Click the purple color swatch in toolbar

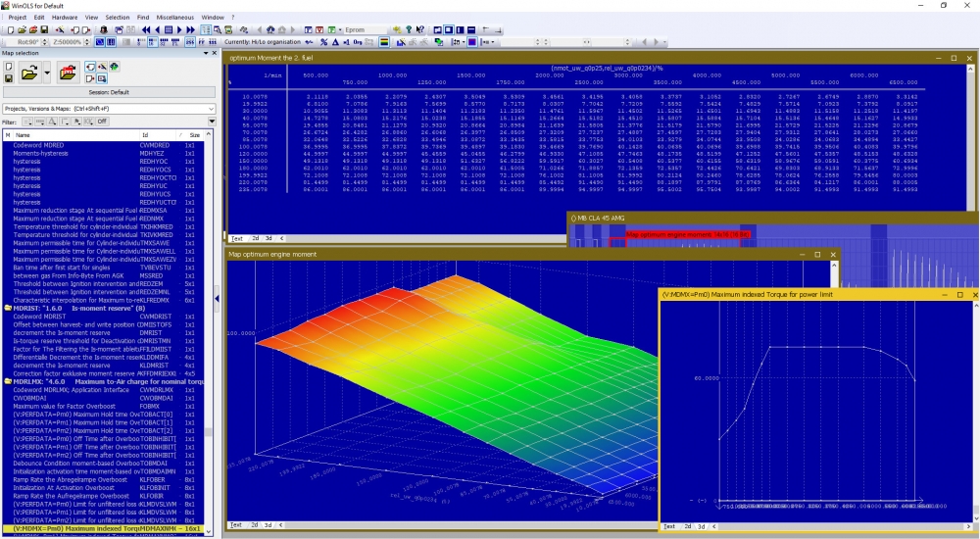(472, 43)
